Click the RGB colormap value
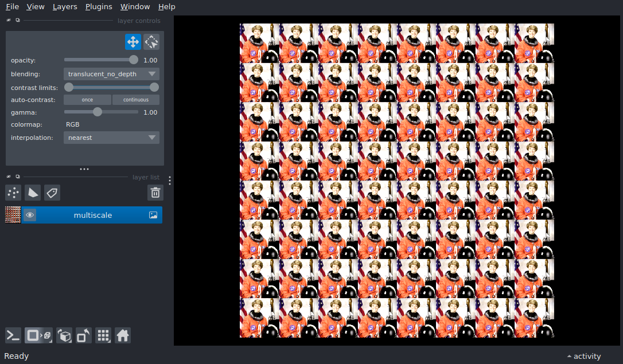This screenshot has width=623, height=364. pos(73,124)
